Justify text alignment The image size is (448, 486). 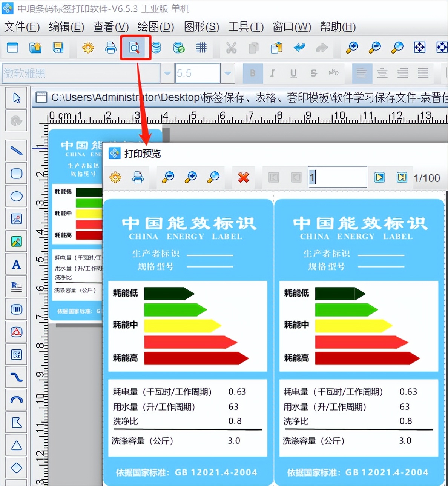pyautogui.click(x=423, y=73)
